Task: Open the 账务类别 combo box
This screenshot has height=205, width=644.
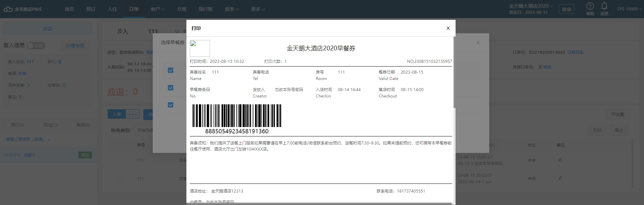Action: (144, 130)
